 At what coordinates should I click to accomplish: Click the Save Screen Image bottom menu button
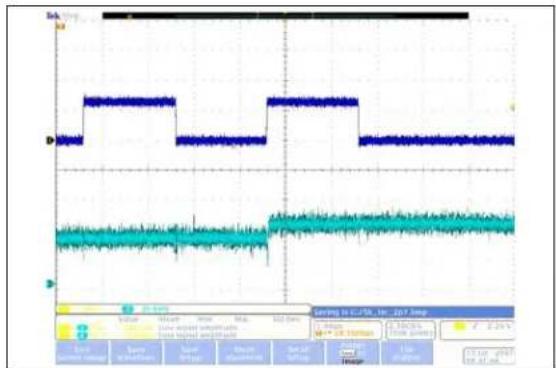point(82,352)
